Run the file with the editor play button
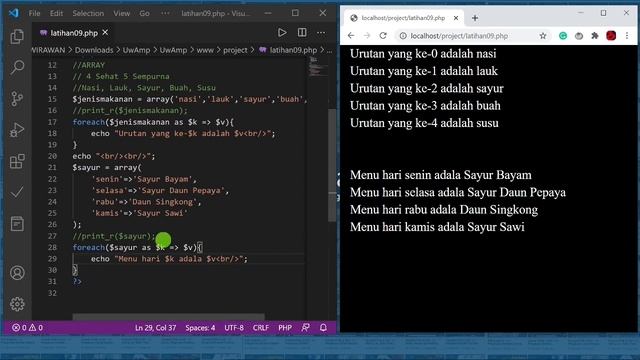The width and height of the screenshot is (640, 360). pyautogui.click(x=282, y=33)
